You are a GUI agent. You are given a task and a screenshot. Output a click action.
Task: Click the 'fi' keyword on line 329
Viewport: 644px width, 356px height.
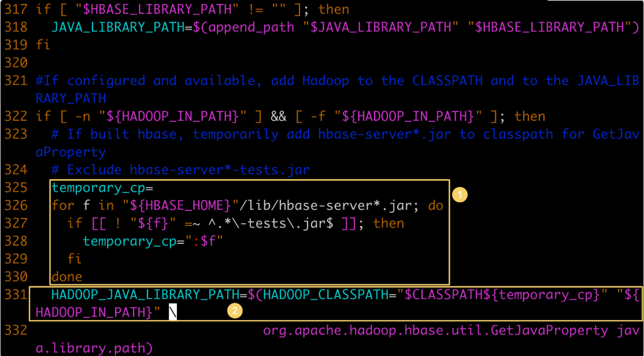[75, 259]
